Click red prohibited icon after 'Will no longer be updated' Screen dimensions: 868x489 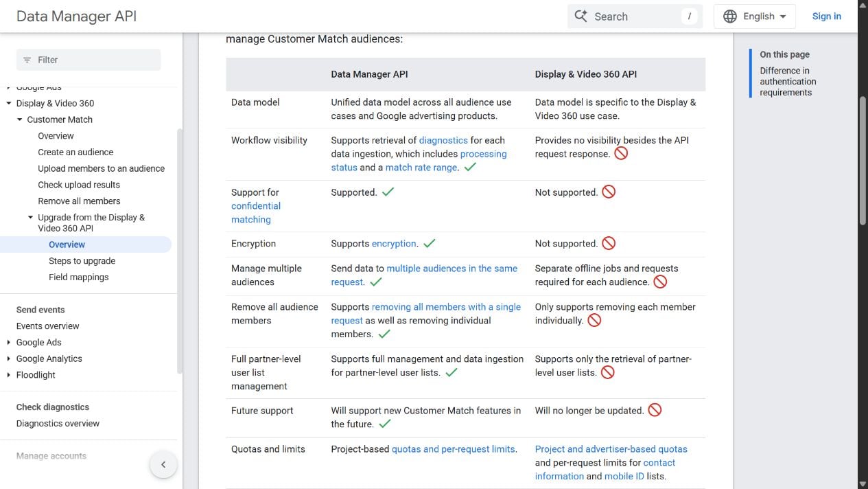pyautogui.click(x=655, y=410)
